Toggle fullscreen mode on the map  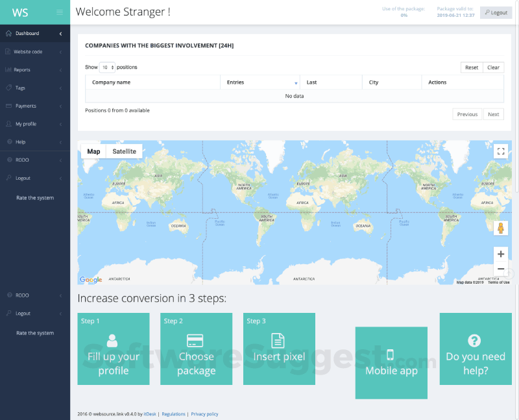(500, 151)
